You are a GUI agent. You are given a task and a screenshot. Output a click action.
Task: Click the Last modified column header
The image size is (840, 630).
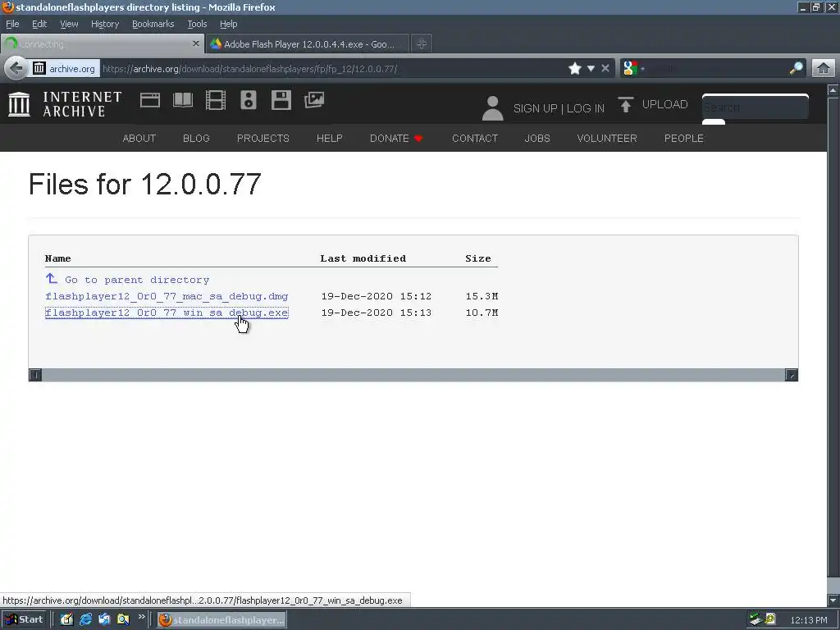[363, 258]
